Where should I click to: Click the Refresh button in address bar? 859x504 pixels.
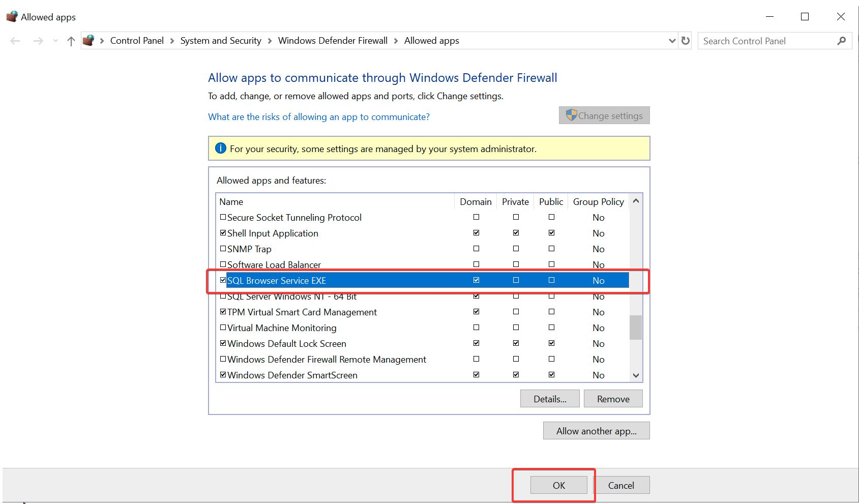686,41
